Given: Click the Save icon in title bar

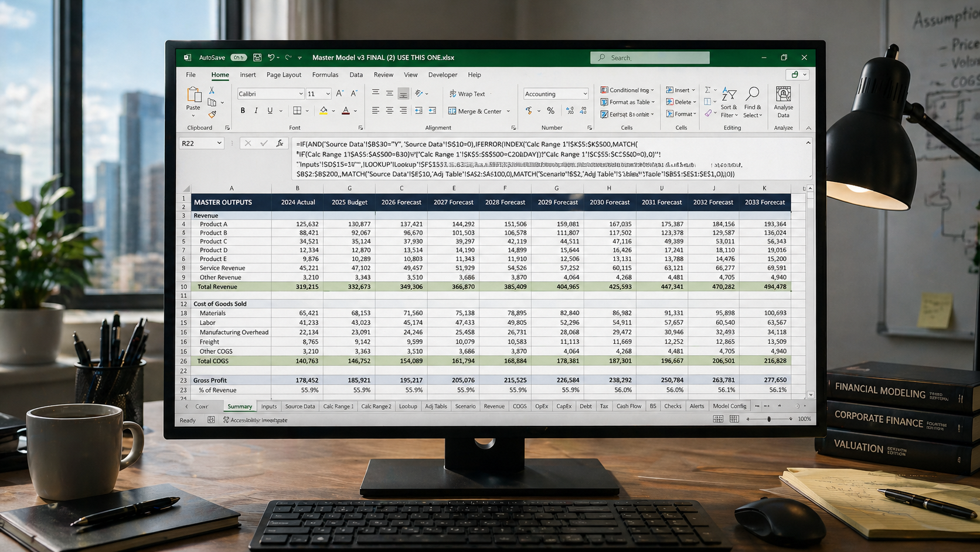Looking at the screenshot, I should pyautogui.click(x=257, y=57).
